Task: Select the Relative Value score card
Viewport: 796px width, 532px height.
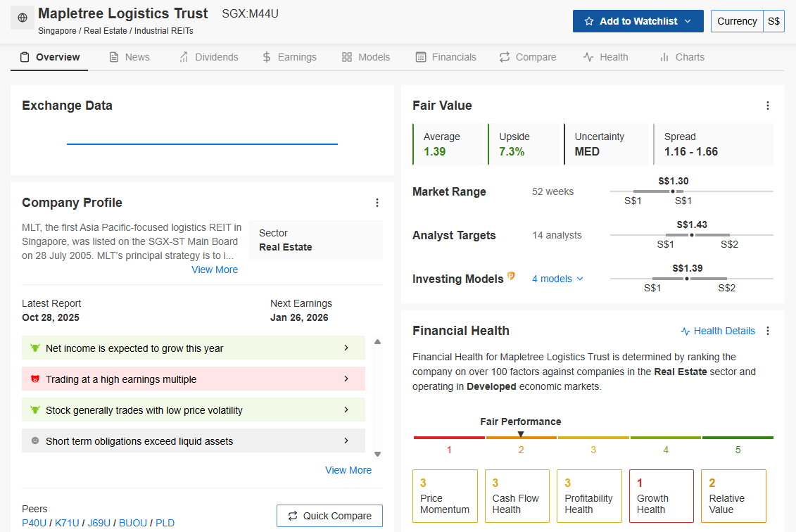Action: pyautogui.click(x=733, y=496)
